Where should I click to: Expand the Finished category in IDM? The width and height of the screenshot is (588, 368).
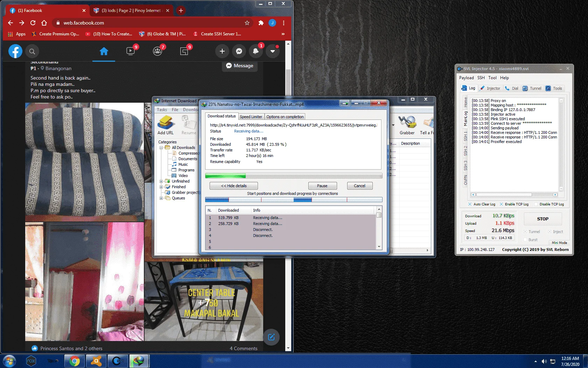coord(161,187)
